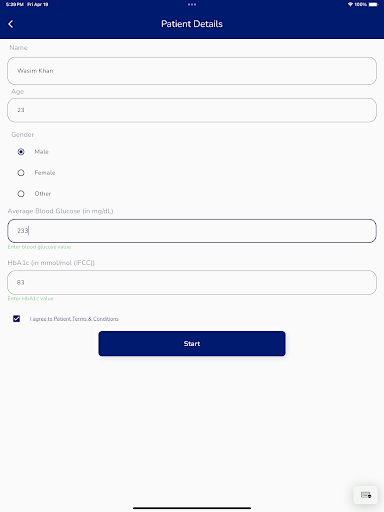Tap the time display in status bar

point(14,4)
